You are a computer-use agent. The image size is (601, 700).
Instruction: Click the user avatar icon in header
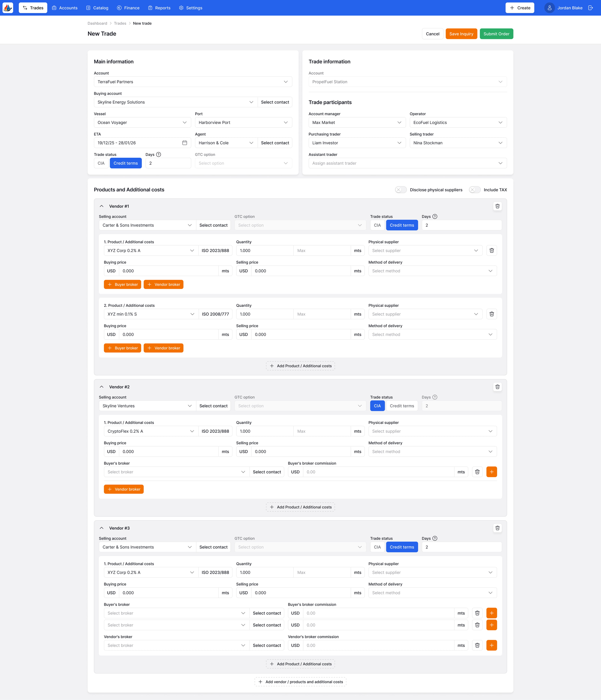pos(549,8)
